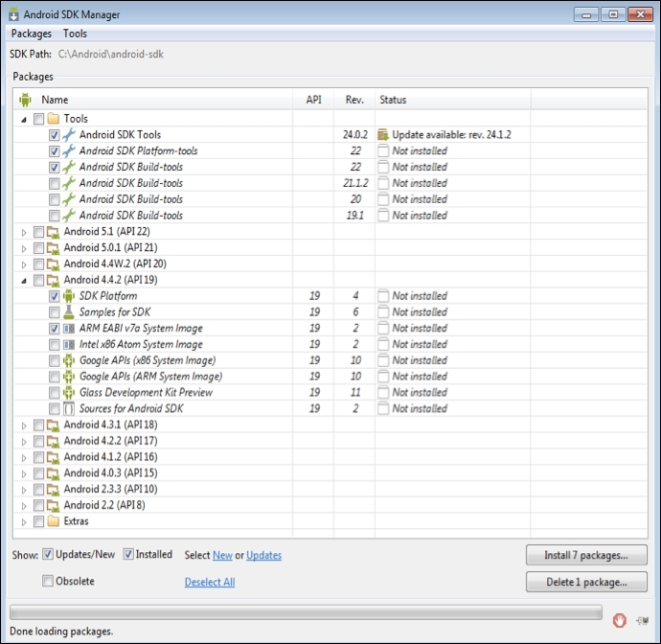Open the Tools menu

[x=75, y=34]
